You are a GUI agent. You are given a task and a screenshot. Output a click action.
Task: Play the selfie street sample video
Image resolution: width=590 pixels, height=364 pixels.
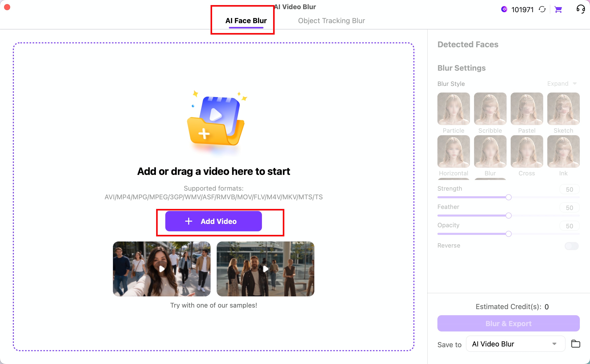pyautogui.click(x=161, y=269)
